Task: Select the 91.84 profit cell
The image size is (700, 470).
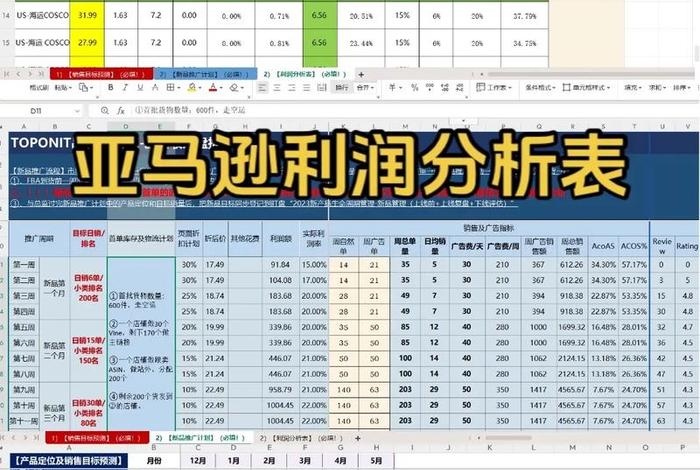Action: point(281,265)
